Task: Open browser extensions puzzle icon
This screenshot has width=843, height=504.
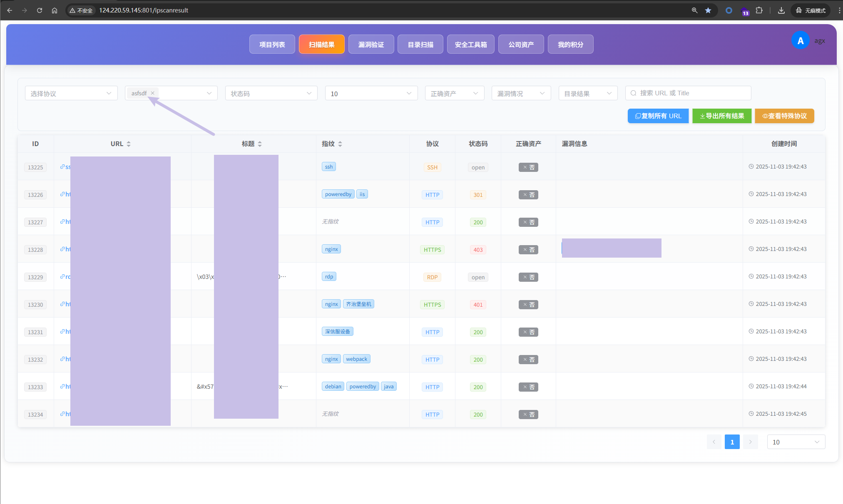Action: tap(759, 10)
